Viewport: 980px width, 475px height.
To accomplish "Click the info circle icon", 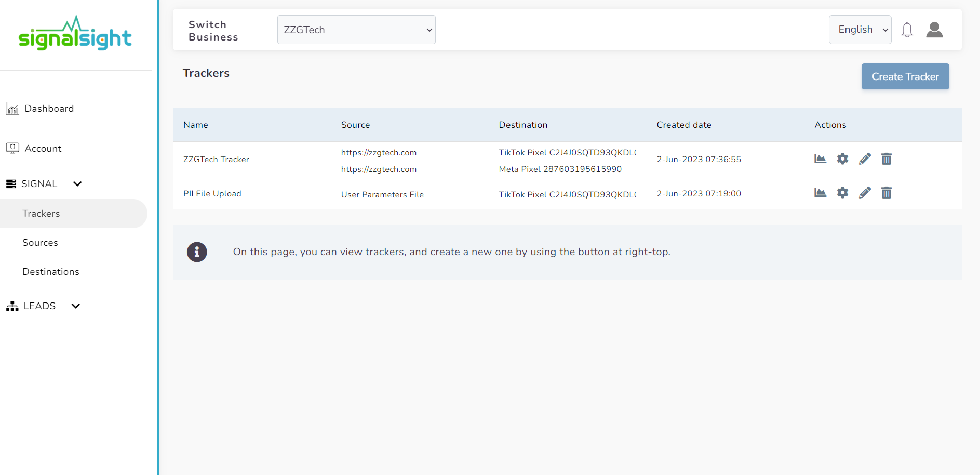I will pos(197,252).
